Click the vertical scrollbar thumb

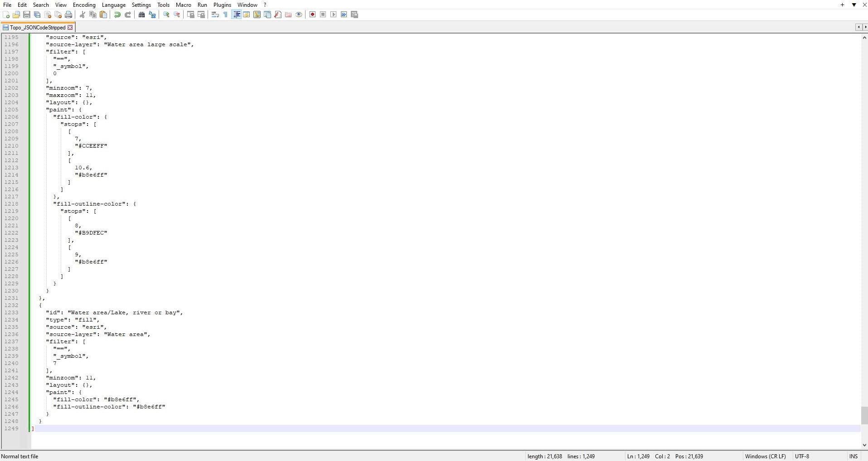(x=864, y=415)
